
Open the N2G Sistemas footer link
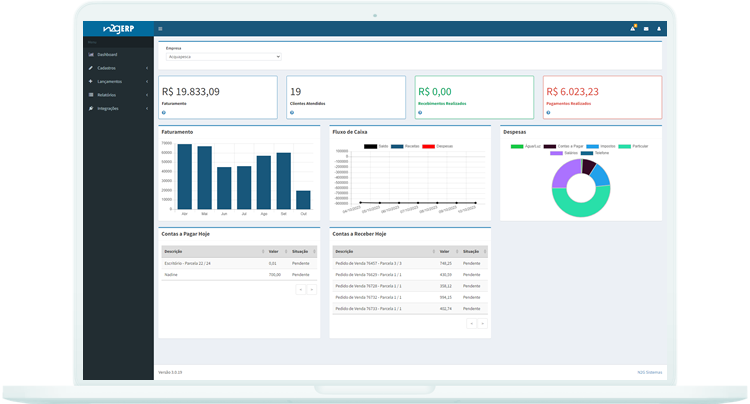click(x=650, y=372)
